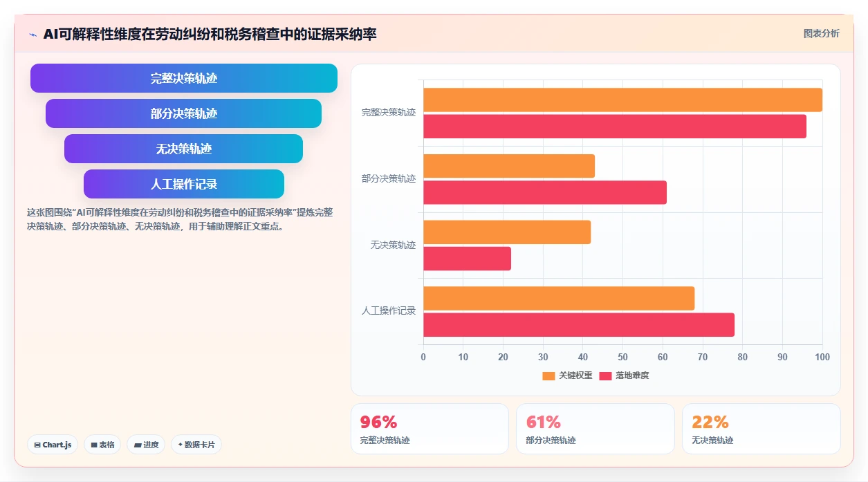Image resolution: width=868 pixels, height=482 pixels.
Task: Click the 进度 tag chip
Action: tap(146, 445)
